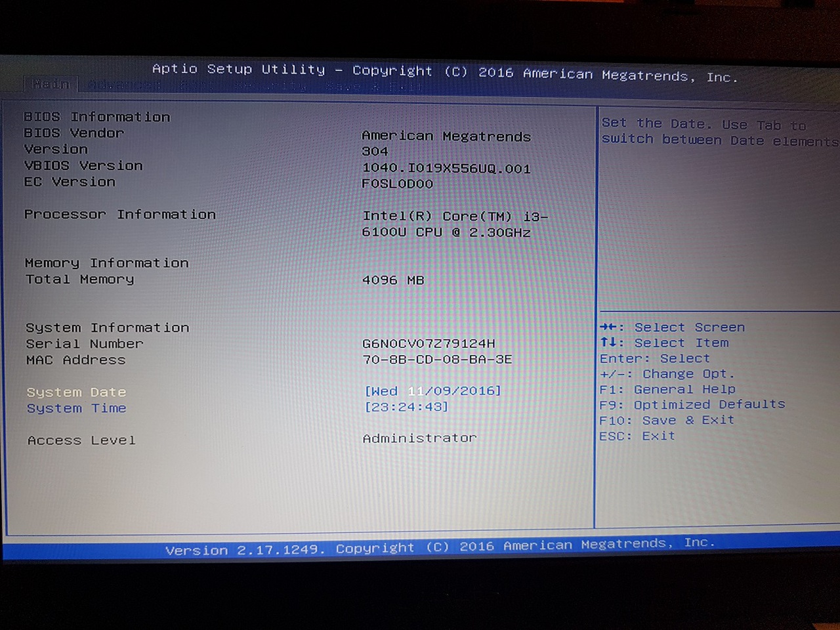Select the Main tab

point(51,84)
